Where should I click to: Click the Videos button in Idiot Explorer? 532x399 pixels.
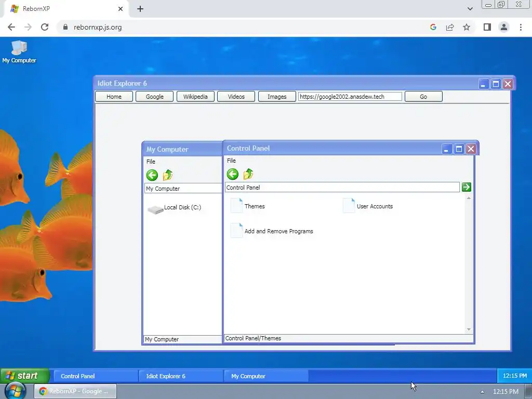(236, 97)
